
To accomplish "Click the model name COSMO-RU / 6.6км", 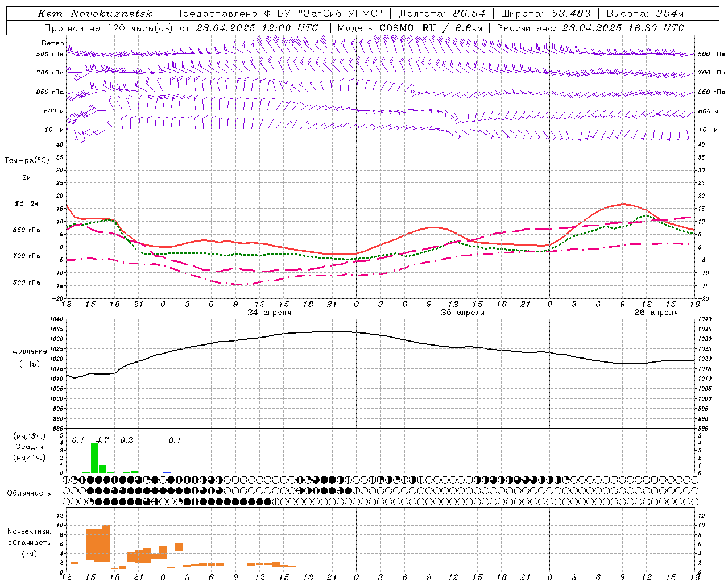I will click(431, 28).
